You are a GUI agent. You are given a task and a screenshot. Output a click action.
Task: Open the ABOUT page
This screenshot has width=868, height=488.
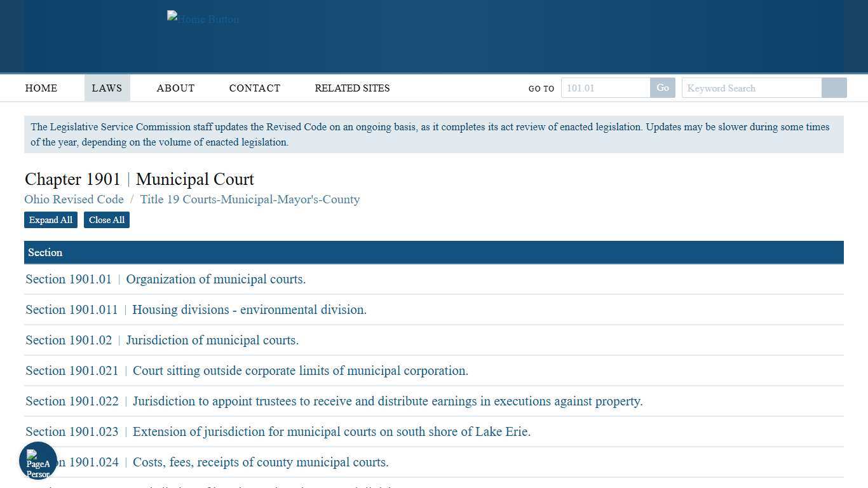click(x=175, y=88)
